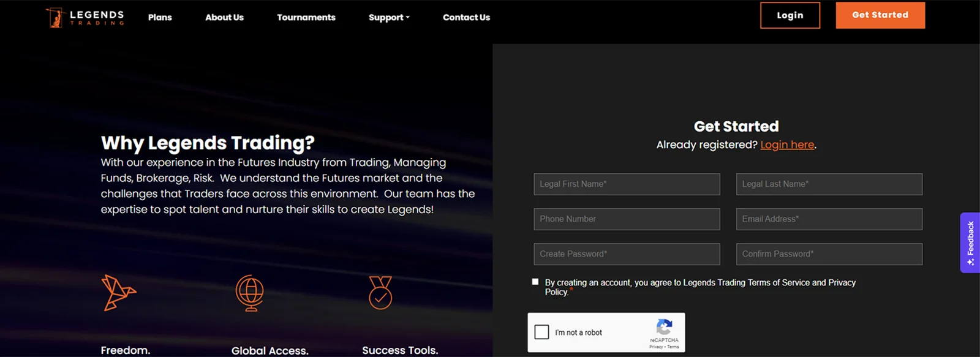Open the Feedback side tab
The width and height of the screenshot is (980, 357).
pos(970,242)
